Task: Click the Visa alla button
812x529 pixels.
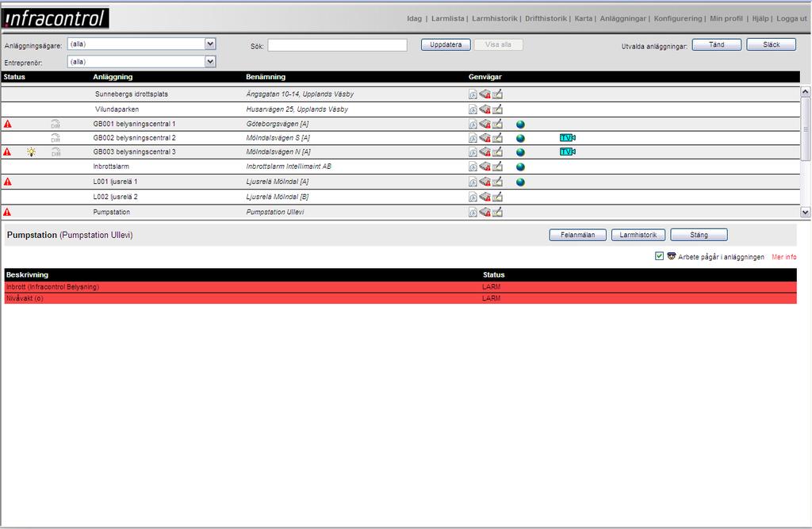Action: pos(498,44)
